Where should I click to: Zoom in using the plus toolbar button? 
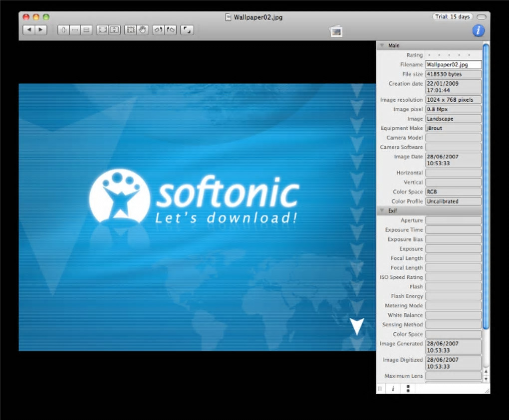pos(63,30)
